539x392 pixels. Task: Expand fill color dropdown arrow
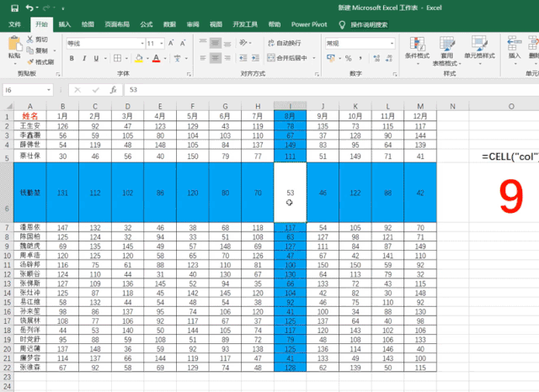147,58
